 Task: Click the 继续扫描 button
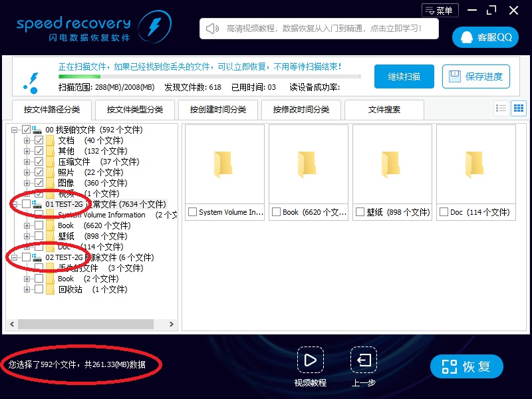coord(404,76)
